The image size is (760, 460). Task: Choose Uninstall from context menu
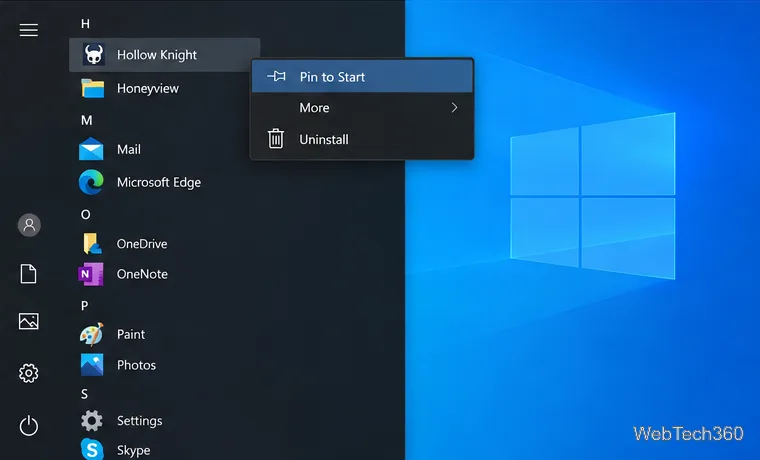(x=362, y=139)
